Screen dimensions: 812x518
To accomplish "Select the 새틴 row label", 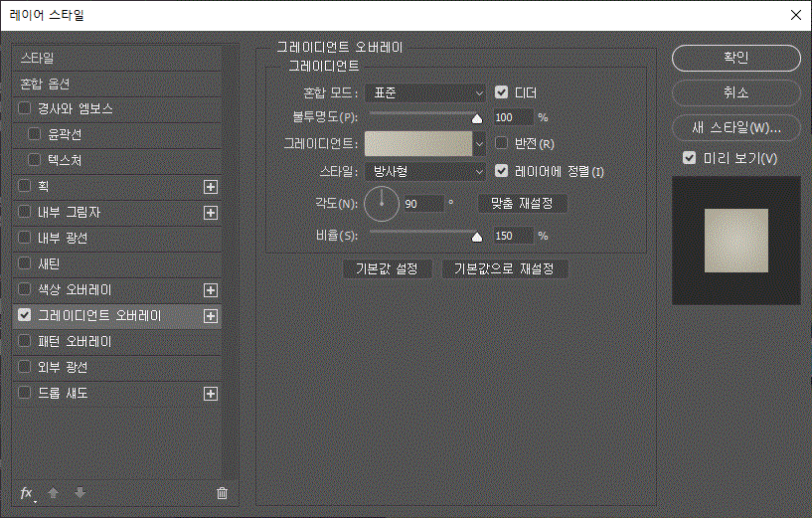I will click(49, 264).
